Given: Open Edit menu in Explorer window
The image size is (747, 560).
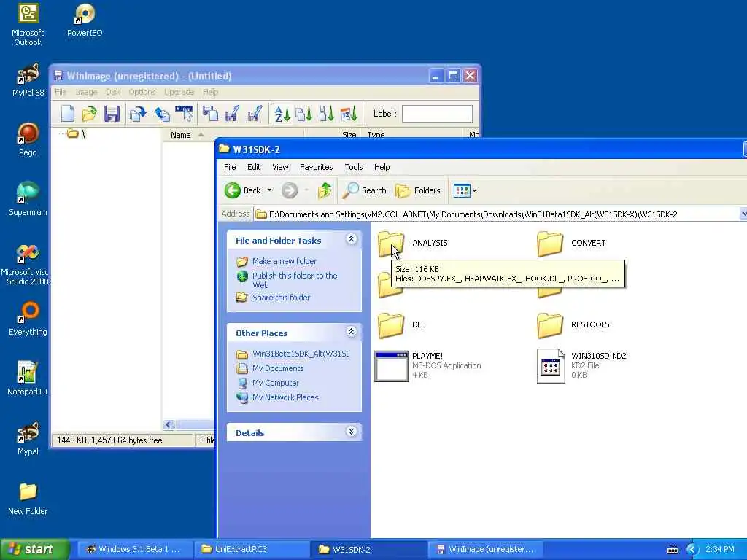Looking at the screenshot, I should (254, 167).
